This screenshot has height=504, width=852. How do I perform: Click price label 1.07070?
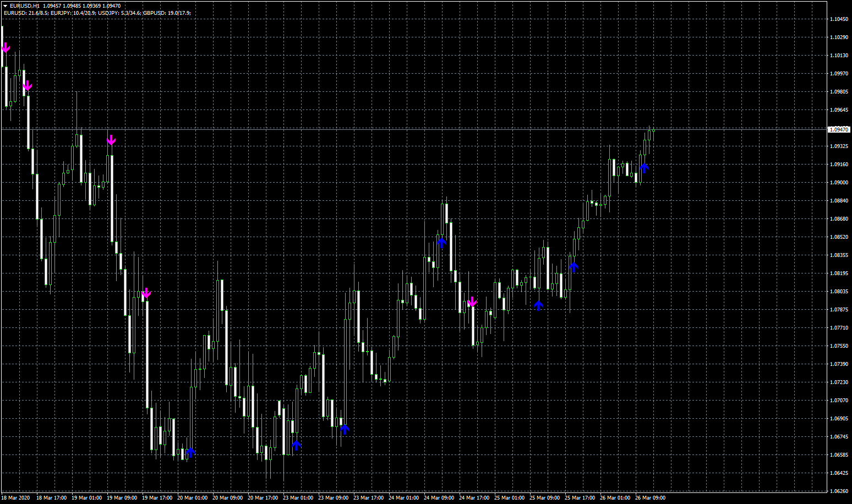pos(839,401)
